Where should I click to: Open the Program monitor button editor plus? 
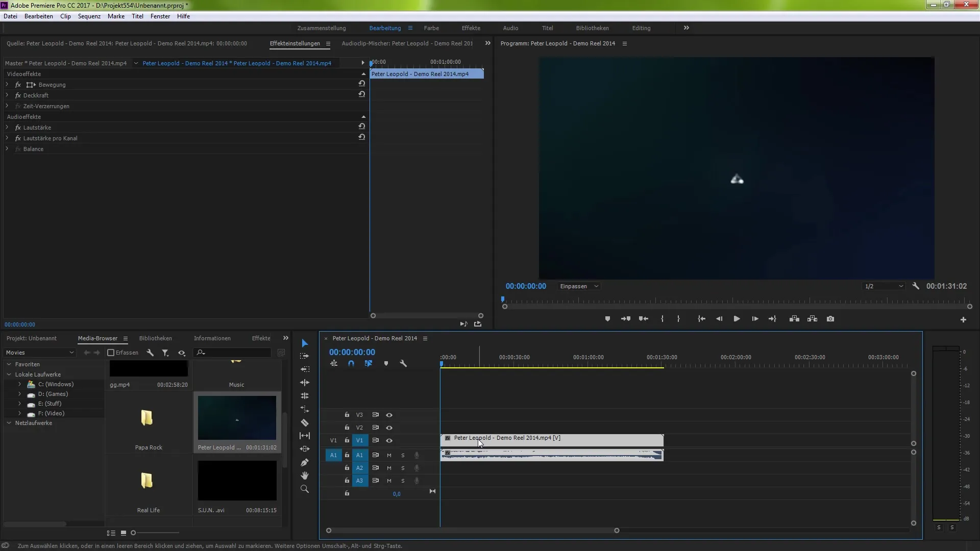(963, 320)
